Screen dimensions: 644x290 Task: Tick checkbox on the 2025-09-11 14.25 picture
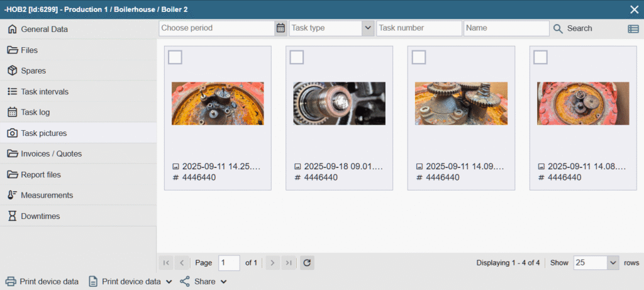(175, 57)
